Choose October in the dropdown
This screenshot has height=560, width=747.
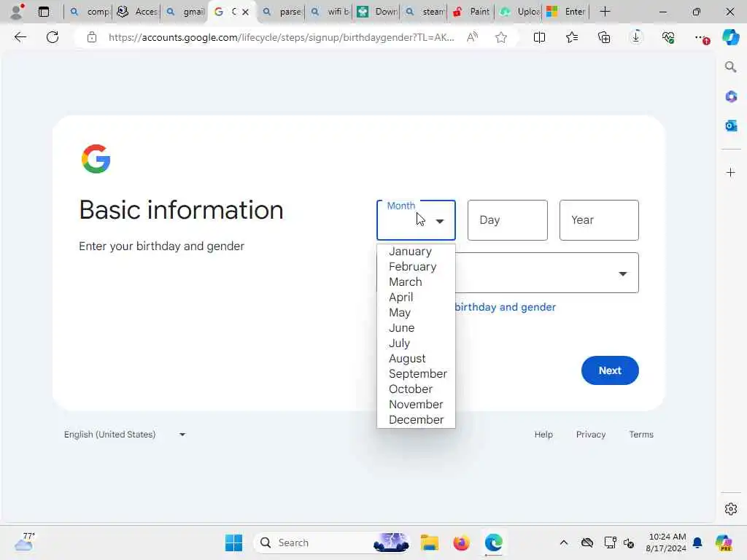click(416, 389)
